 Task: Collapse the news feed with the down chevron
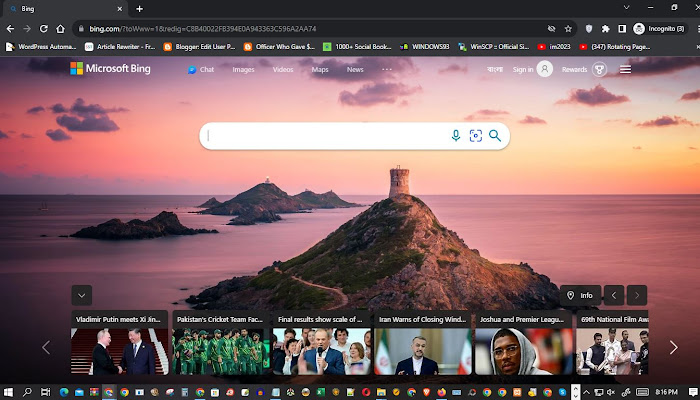[82, 295]
